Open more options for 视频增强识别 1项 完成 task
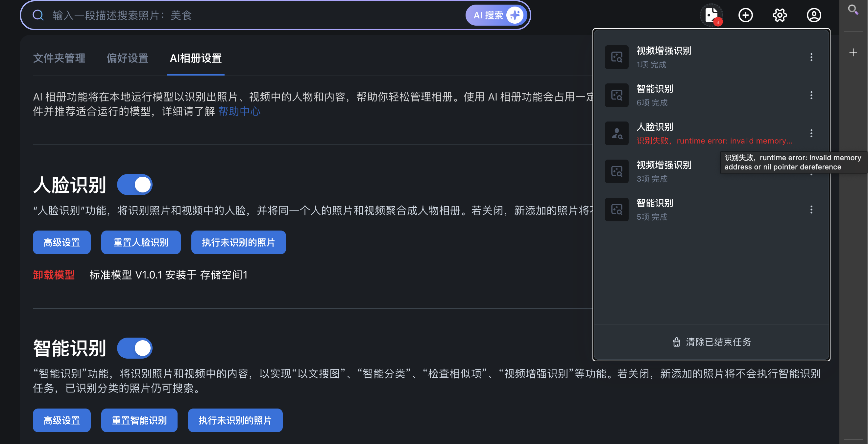Screen dimensions: 868x444 tap(811, 57)
